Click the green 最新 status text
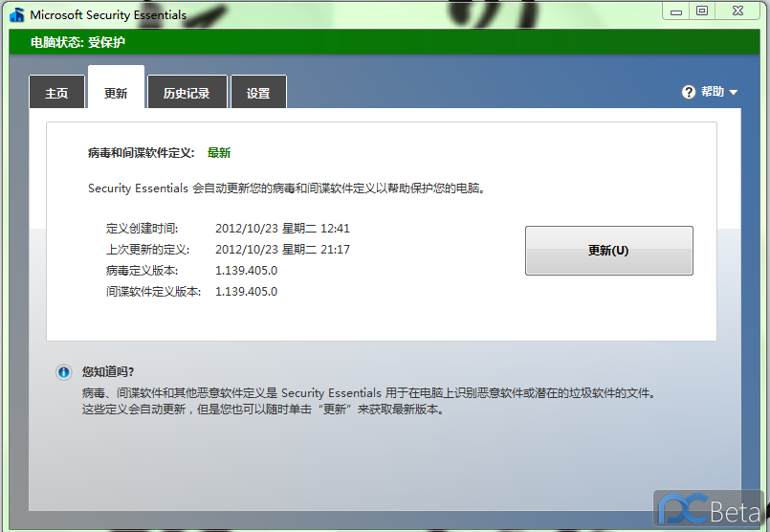The image size is (770, 532). point(219,153)
